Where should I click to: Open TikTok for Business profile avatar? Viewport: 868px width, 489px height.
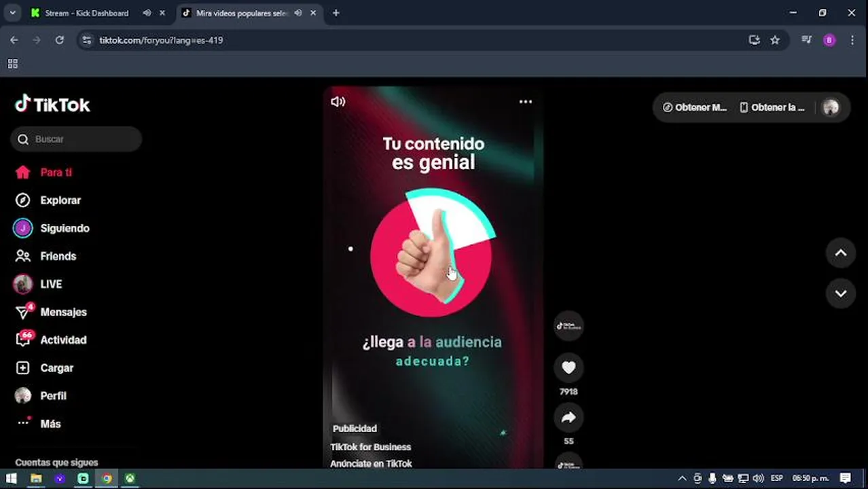pyautogui.click(x=568, y=326)
